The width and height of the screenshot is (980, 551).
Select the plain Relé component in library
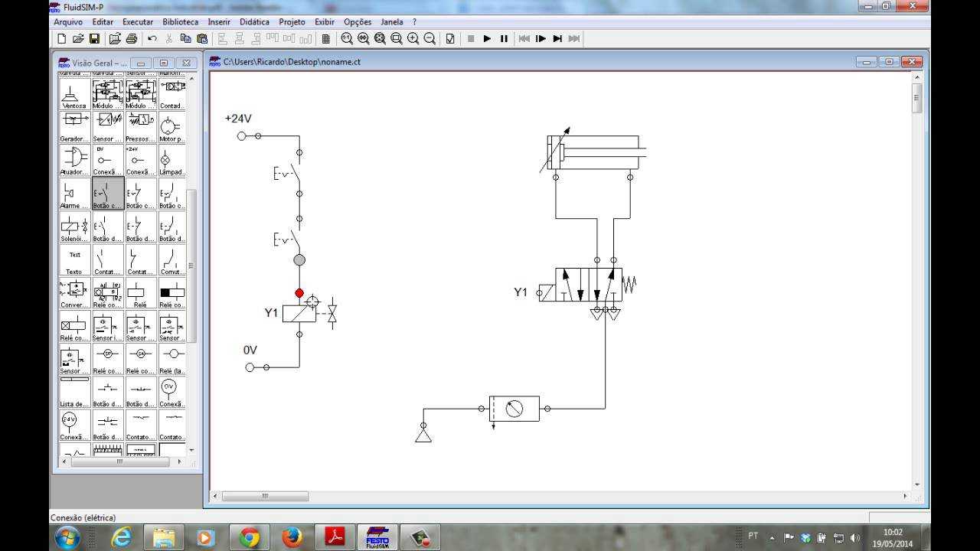[x=139, y=293]
